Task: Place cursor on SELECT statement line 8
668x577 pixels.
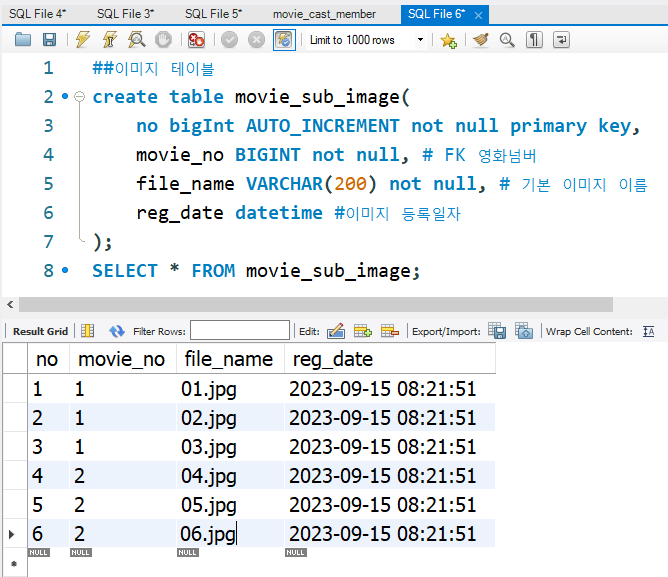Action: click(x=256, y=271)
